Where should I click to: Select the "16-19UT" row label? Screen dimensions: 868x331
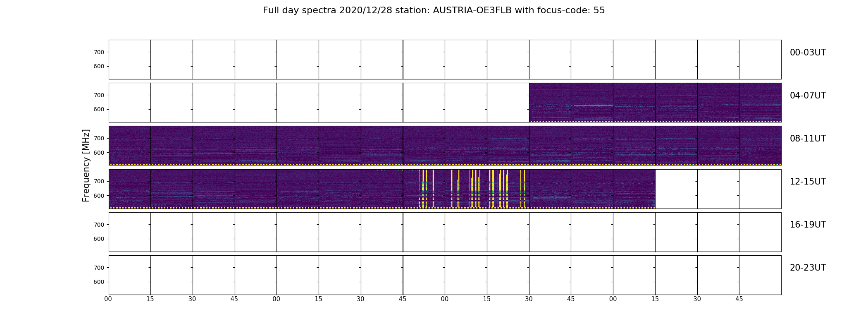point(808,225)
